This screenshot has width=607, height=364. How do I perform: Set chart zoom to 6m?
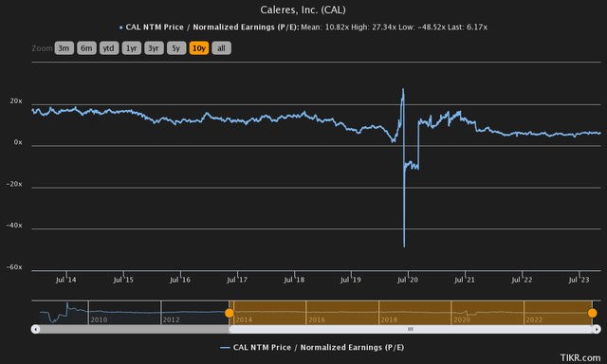pyautogui.click(x=86, y=48)
